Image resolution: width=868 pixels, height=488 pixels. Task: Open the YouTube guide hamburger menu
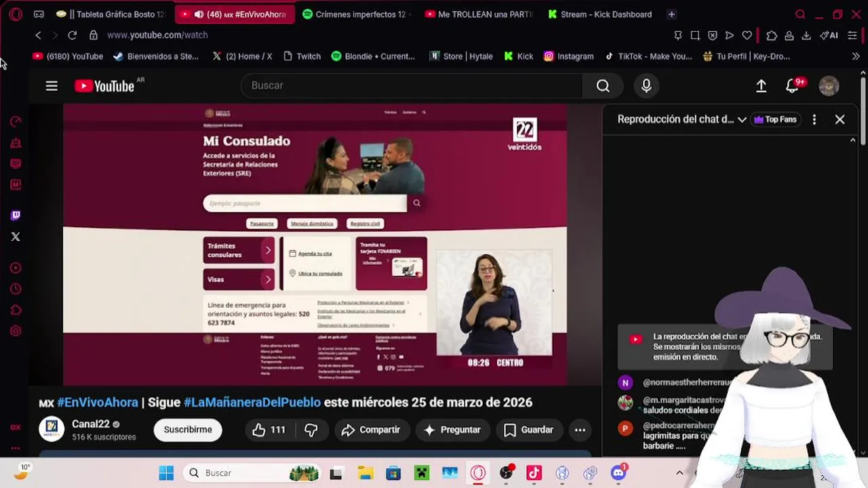52,86
